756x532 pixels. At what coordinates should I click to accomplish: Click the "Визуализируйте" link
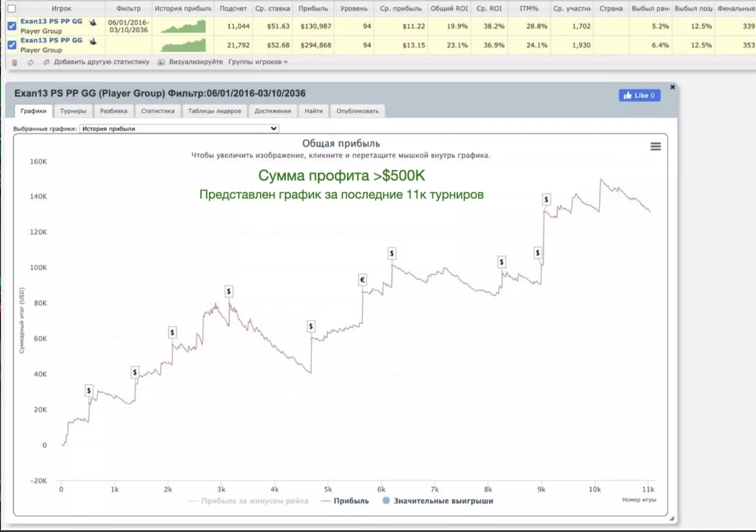(196, 62)
